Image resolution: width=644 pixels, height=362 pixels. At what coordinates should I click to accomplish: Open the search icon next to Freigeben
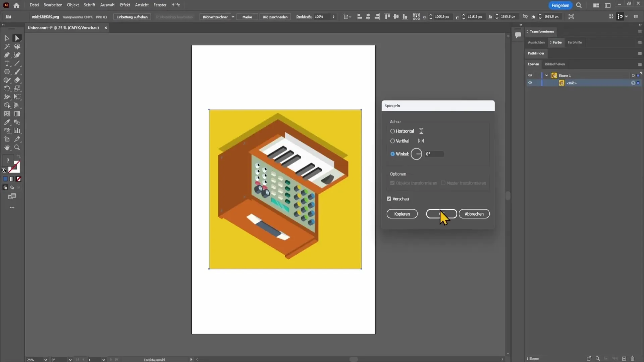(579, 5)
